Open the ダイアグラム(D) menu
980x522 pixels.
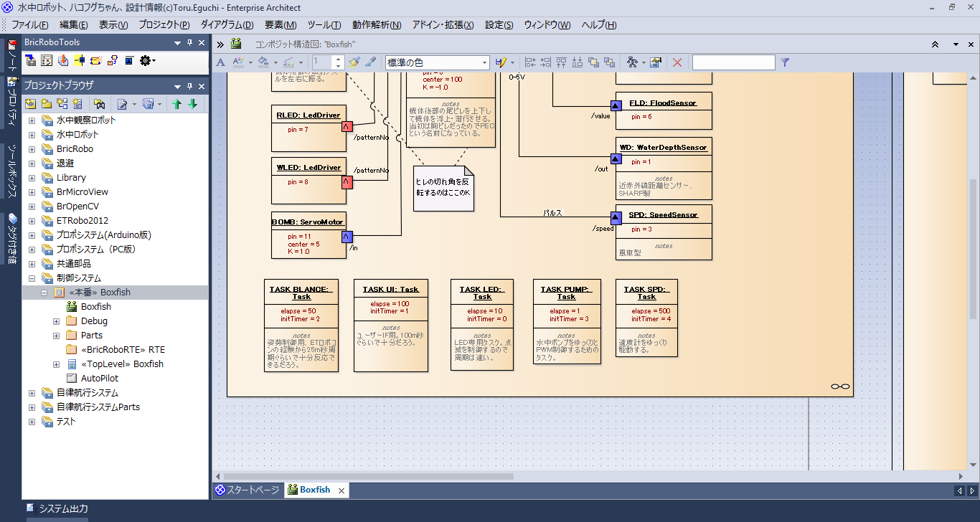click(x=227, y=25)
